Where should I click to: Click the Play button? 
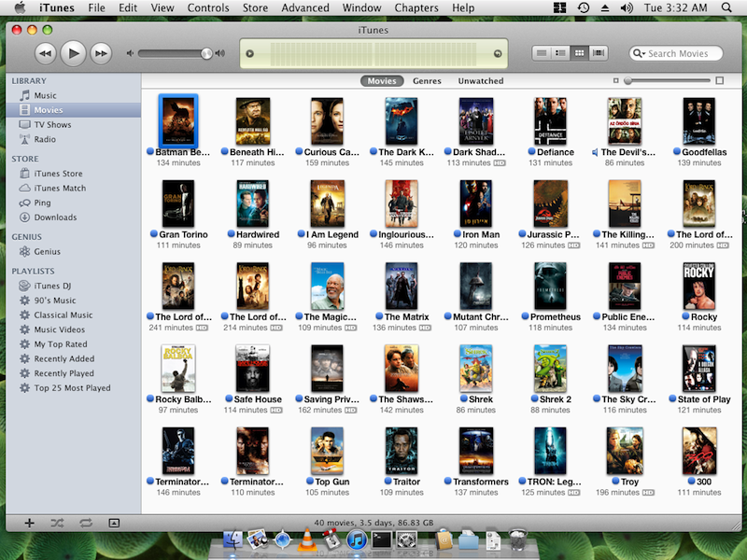[x=74, y=53]
